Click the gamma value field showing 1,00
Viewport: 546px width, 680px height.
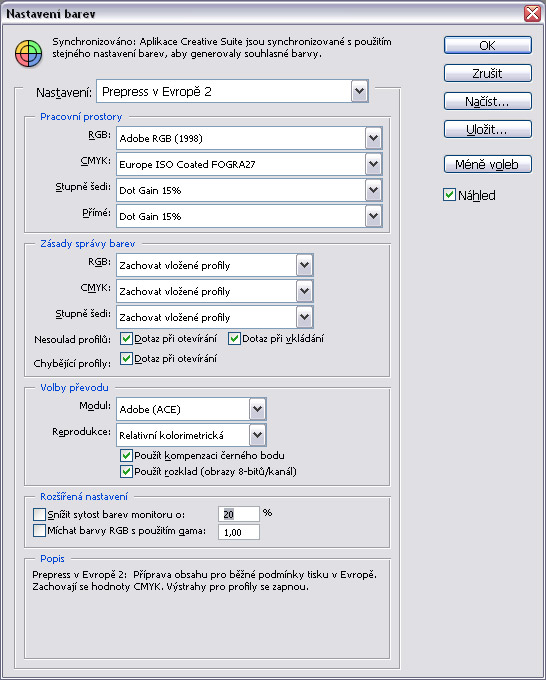click(x=239, y=532)
